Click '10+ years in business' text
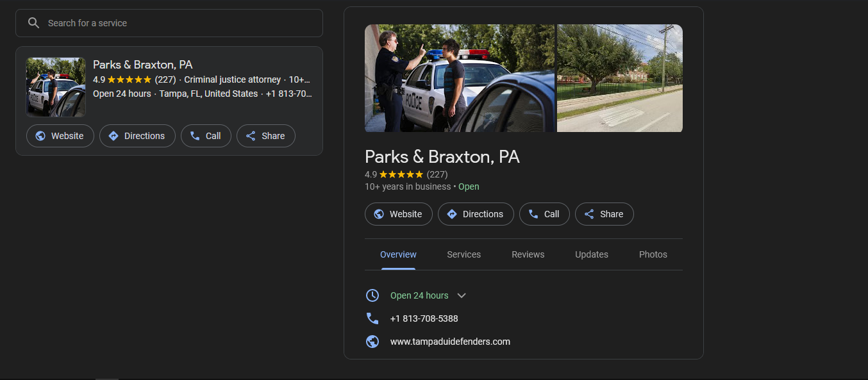 click(x=408, y=186)
